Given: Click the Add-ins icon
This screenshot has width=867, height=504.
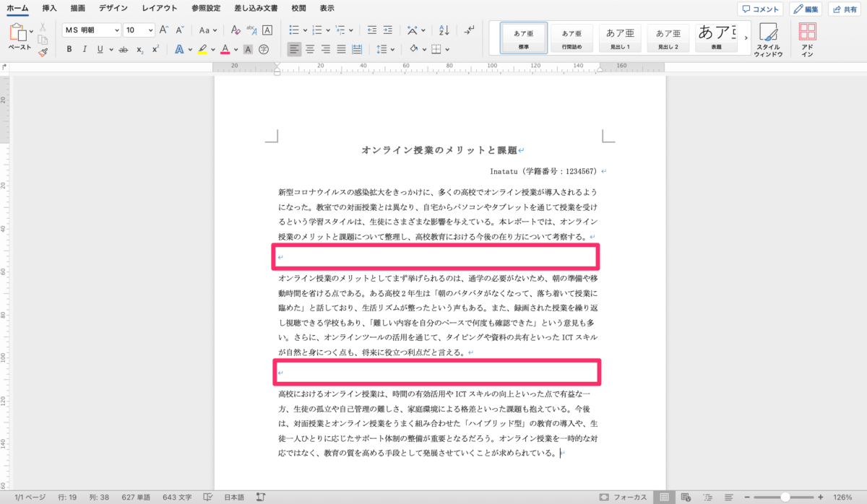Looking at the screenshot, I should 808,40.
